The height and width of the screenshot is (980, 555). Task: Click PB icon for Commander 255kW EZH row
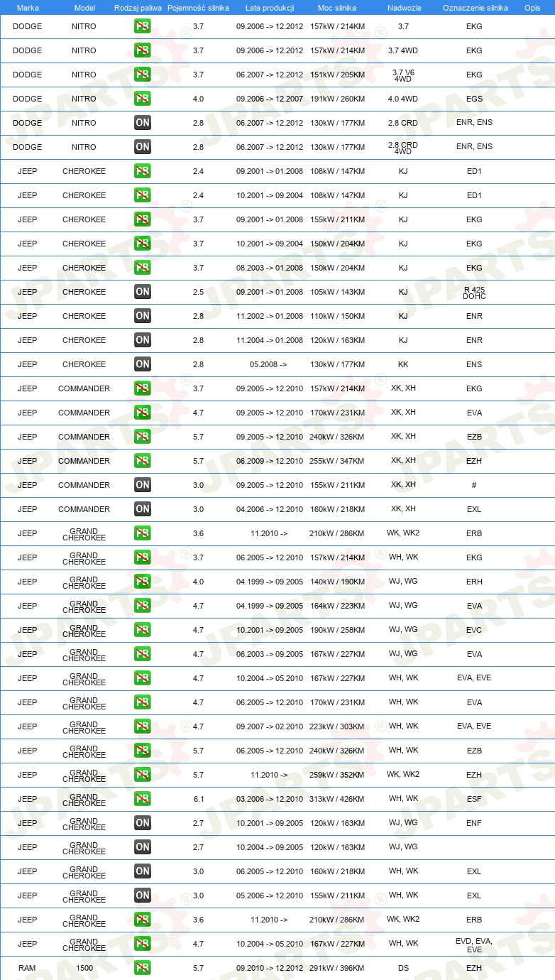[x=143, y=461]
